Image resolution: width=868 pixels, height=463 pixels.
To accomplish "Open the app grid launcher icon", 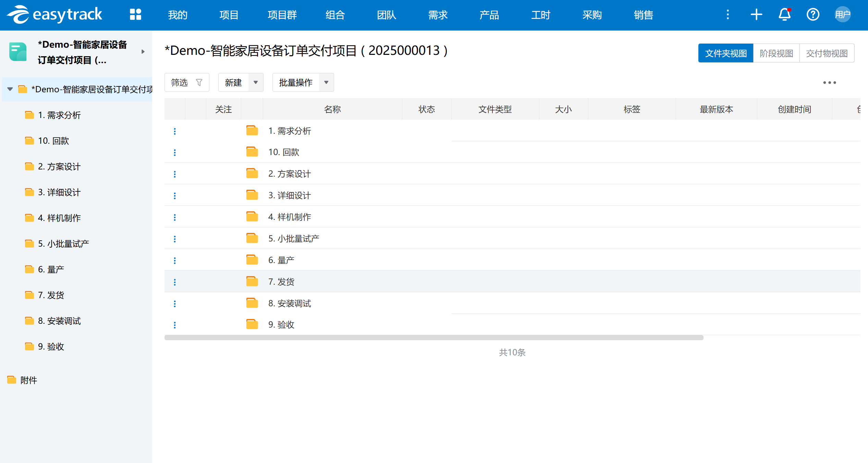I will tap(135, 14).
